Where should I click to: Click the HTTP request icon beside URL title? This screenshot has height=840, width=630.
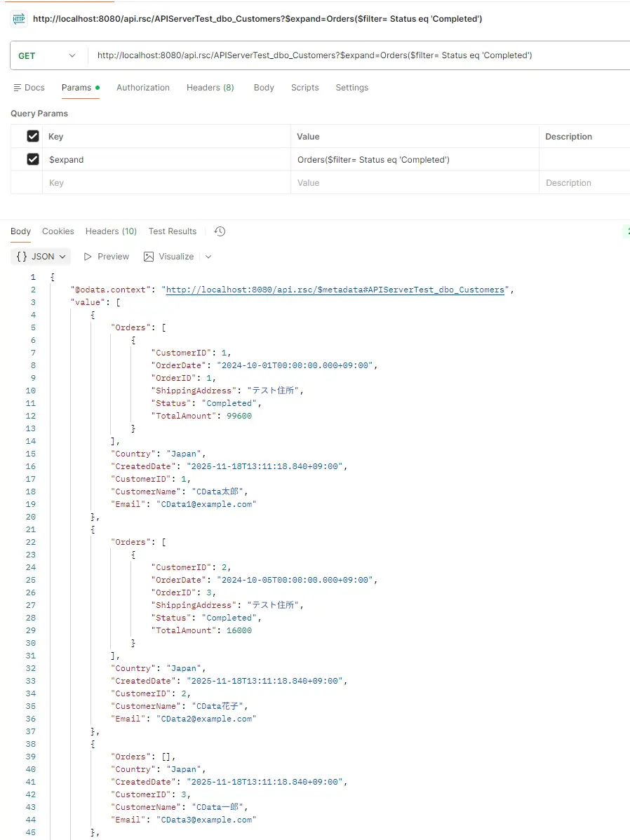pos(19,19)
